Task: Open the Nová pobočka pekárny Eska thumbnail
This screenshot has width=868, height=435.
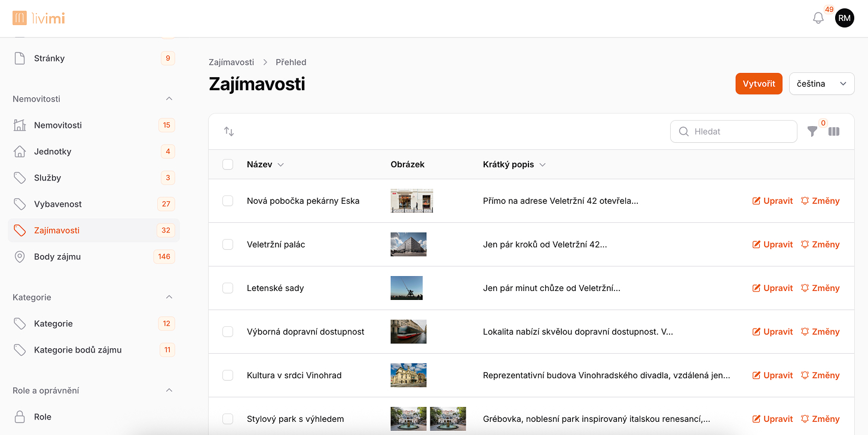Action: (x=412, y=201)
